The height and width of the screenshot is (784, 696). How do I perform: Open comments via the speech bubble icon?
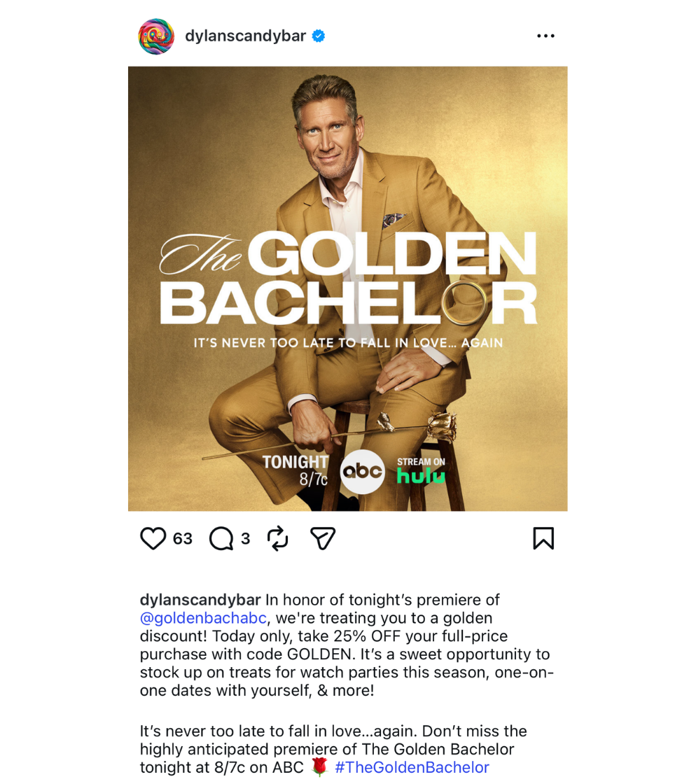tap(221, 538)
